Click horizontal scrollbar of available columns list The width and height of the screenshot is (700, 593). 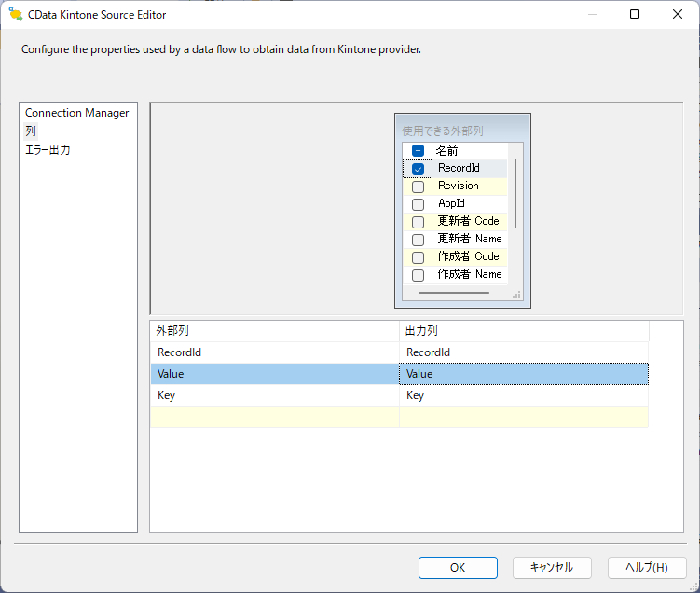point(454,293)
